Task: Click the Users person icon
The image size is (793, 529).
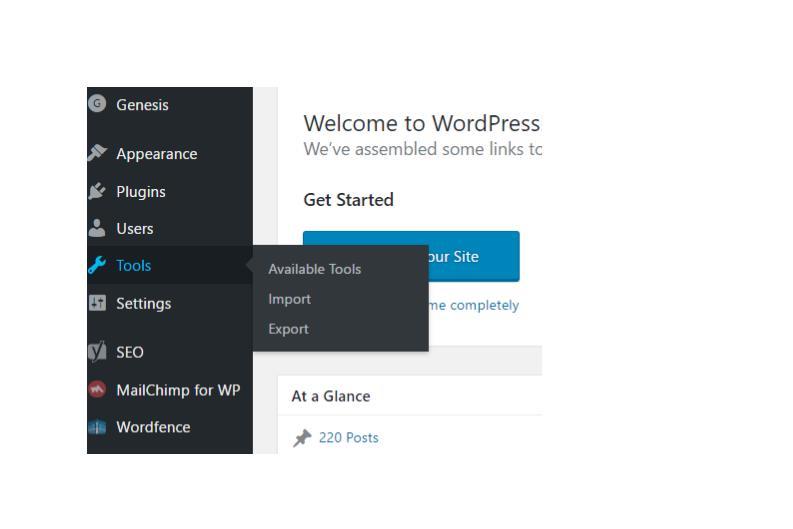Action: (x=97, y=228)
